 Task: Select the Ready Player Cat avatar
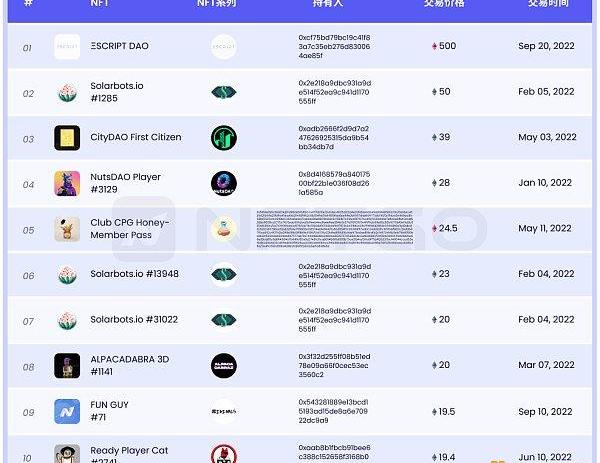tap(67, 455)
